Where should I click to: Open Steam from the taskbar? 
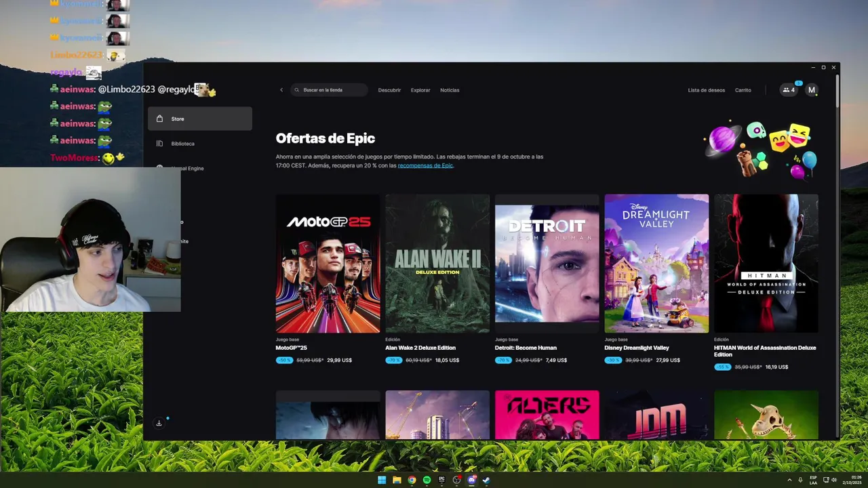pyautogui.click(x=486, y=480)
